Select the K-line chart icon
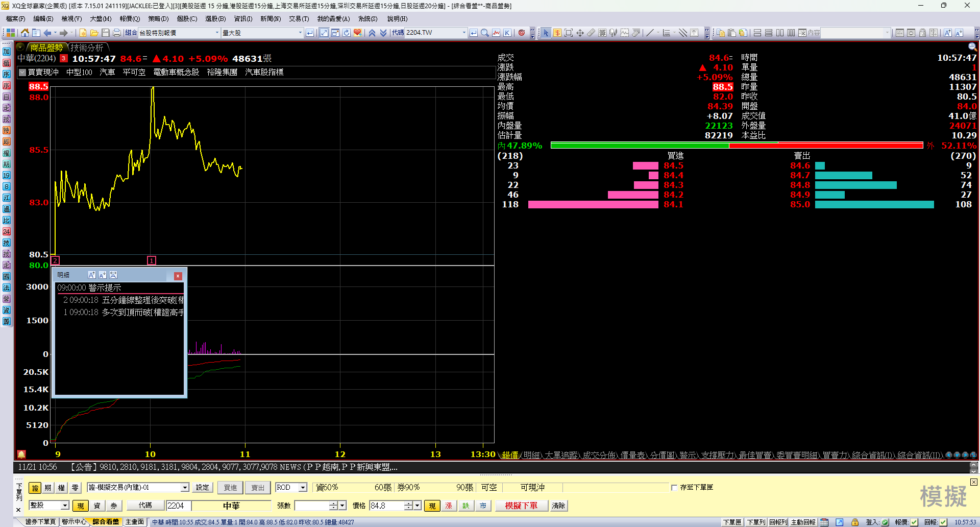980x527 pixels. point(507,33)
